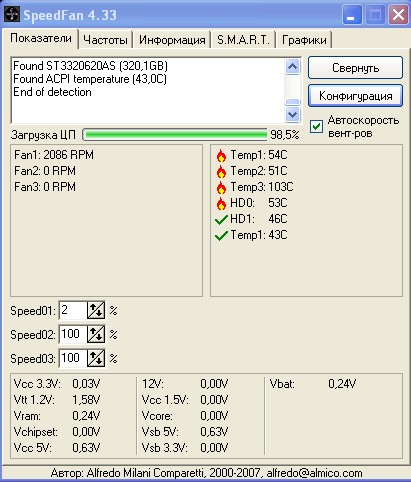411x482 pixels.
Task: Click the Speed03 value field
Action: (73, 358)
